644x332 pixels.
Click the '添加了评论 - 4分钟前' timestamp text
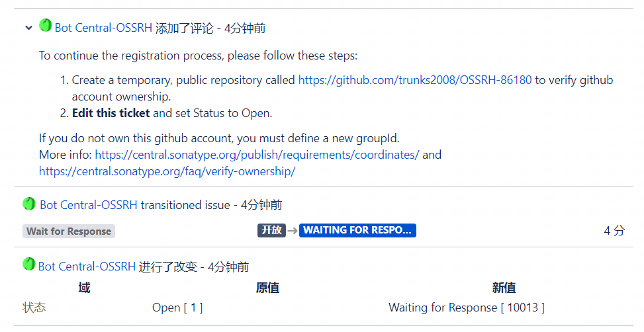pyautogui.click(x=210, y=28)
